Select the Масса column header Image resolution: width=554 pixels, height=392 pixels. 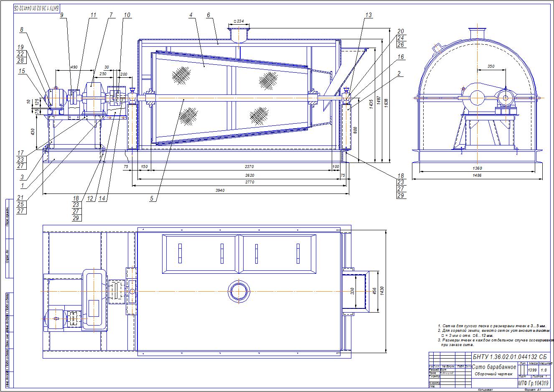pyautogui.click(x=533, y=364)
